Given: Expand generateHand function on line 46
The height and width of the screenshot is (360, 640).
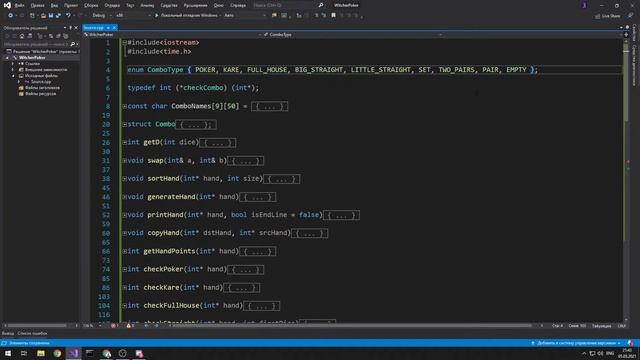Looking at the screenshot, I should [x=124, y=197].
